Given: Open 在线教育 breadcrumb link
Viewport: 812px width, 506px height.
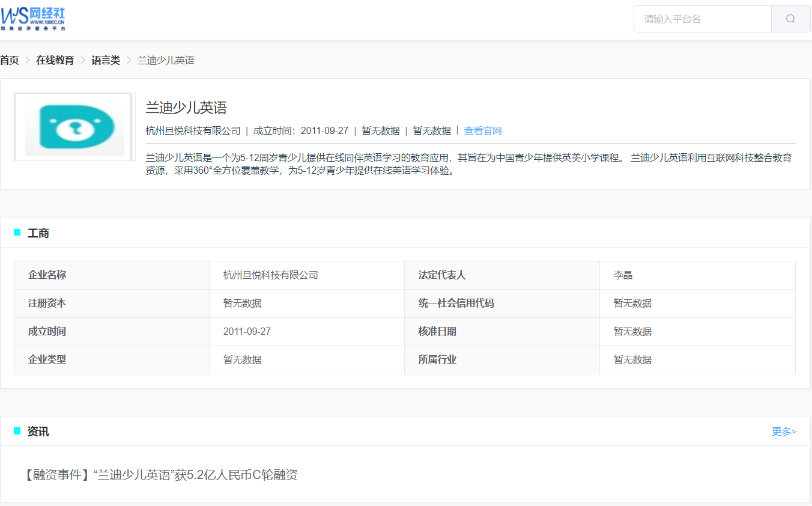Looking at the screenshot, I should click(x=55, y=60).
